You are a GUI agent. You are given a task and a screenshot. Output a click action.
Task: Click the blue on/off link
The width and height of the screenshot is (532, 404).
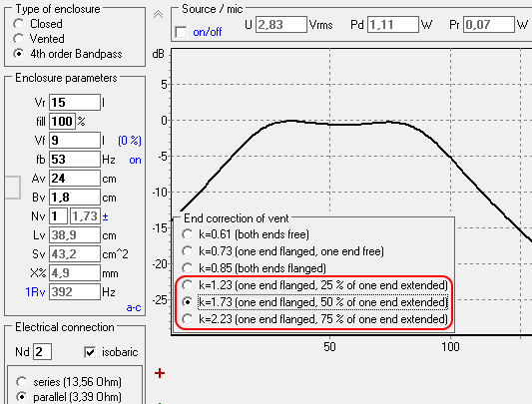coord(208,32)
